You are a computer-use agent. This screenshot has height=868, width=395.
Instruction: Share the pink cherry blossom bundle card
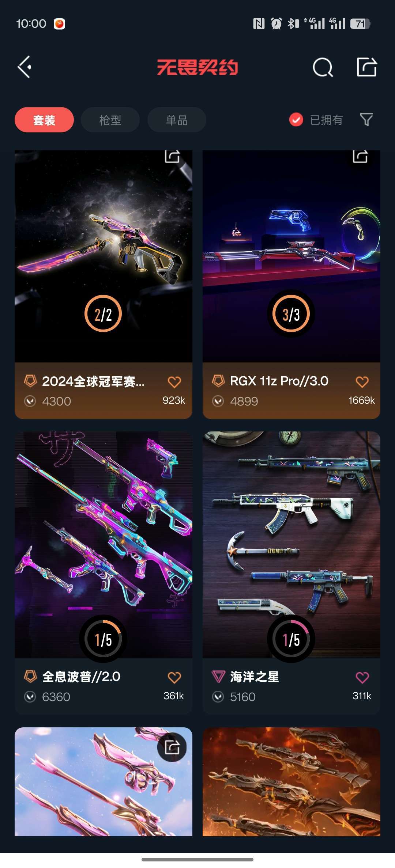(x=172, y=747)
